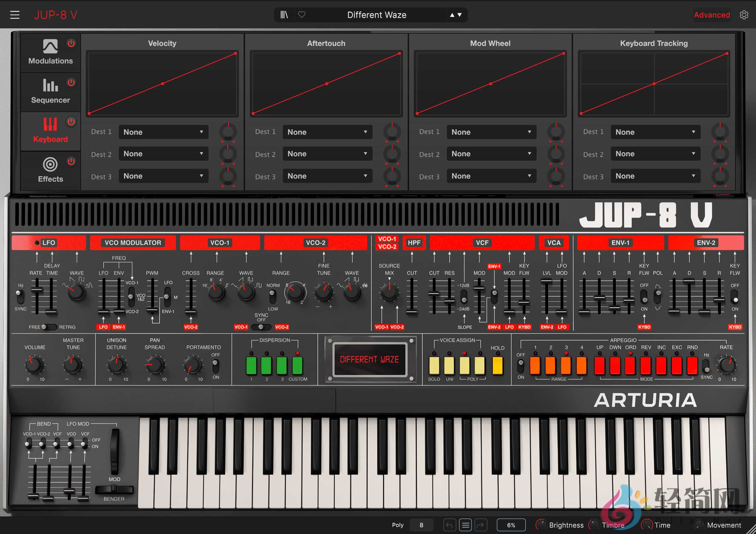Open the edit history list icon
Screen dimensions: 756x534
point(465,525)
